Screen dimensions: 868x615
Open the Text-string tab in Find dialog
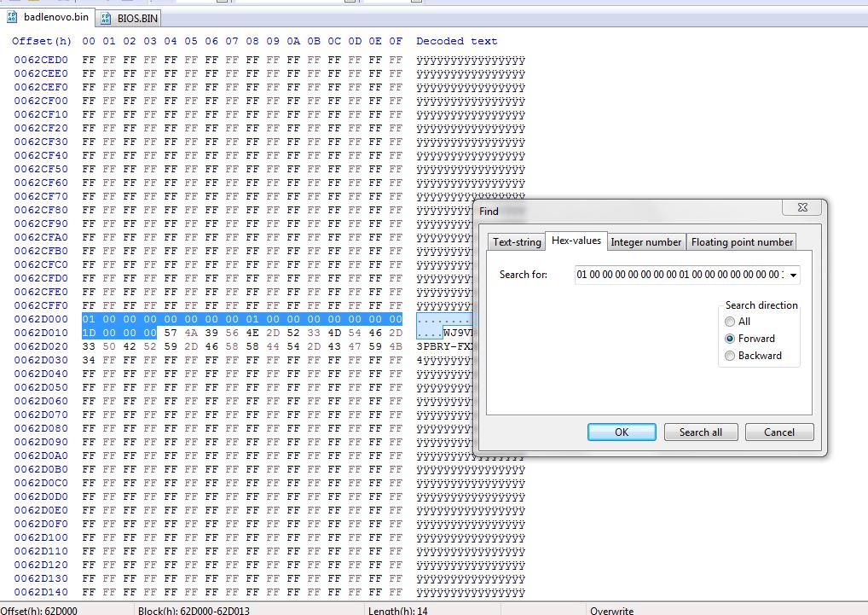click(x=517, y=242)
